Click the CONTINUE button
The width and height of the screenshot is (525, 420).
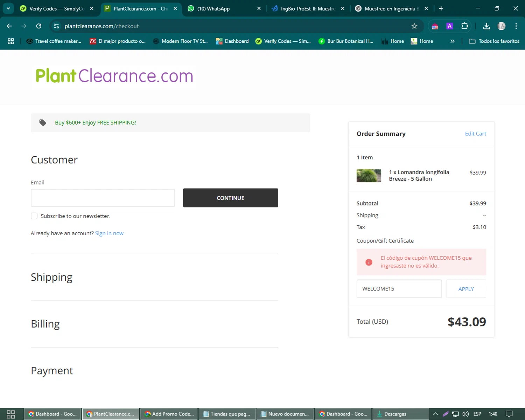(x=231, y=198)
